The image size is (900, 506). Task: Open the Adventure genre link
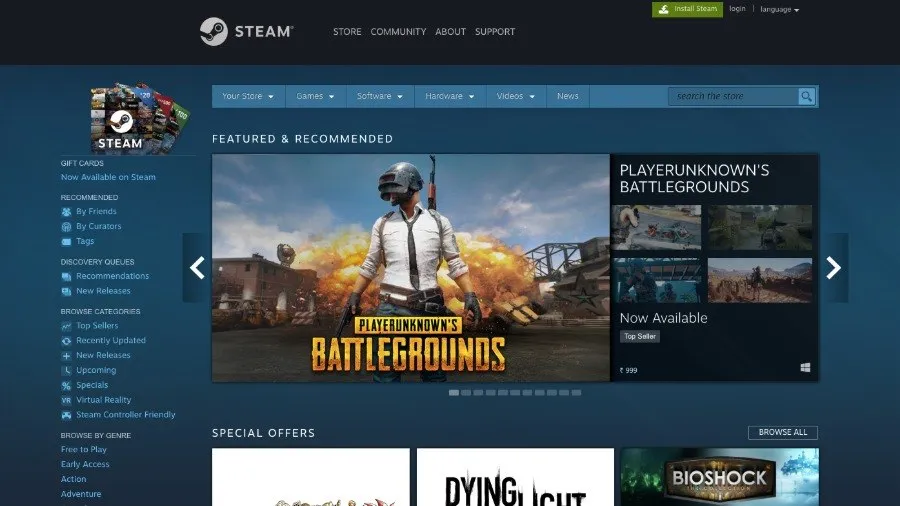click(x=81, y=495)
